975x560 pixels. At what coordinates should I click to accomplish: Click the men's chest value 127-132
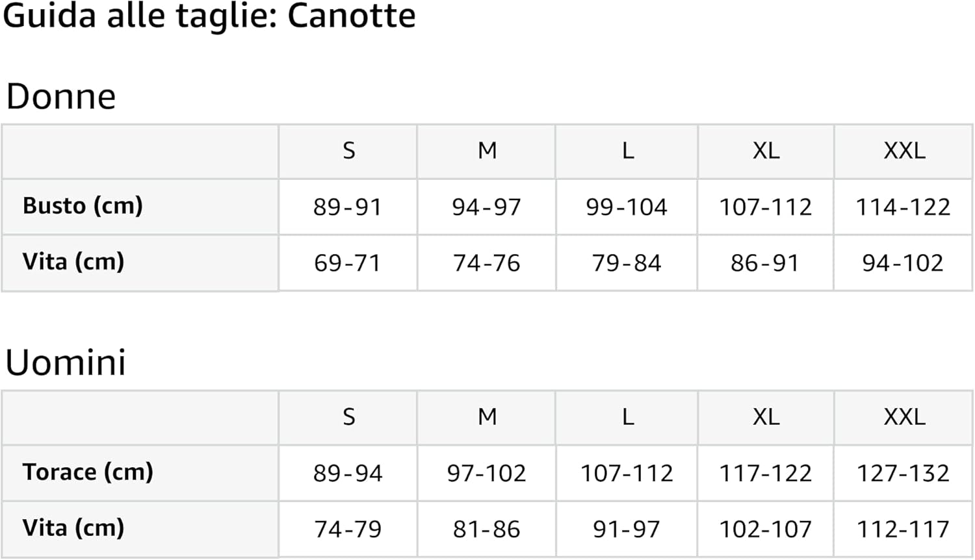903,474
